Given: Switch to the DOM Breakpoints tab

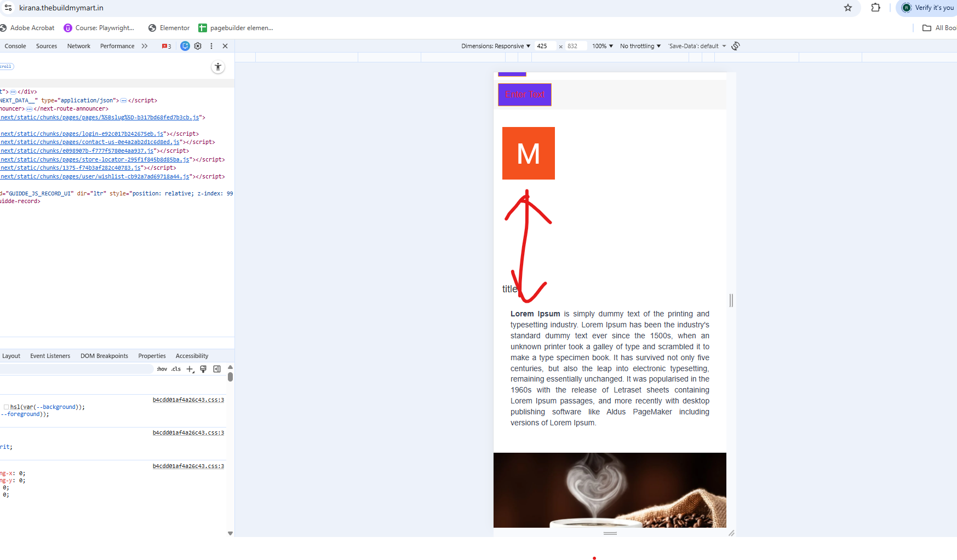Looking at the screenshot, I should pyautogui.click(x=104, y=356).
